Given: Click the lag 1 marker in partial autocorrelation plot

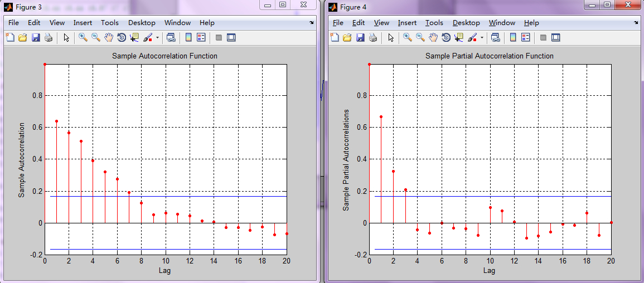Looking at the screenshot, I should click(x=381, y=117).
